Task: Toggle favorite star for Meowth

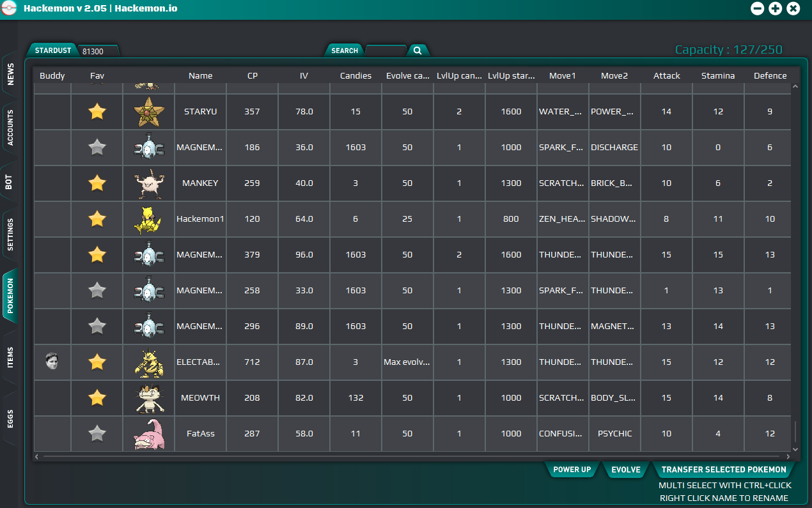Action: tap(97, 398)
